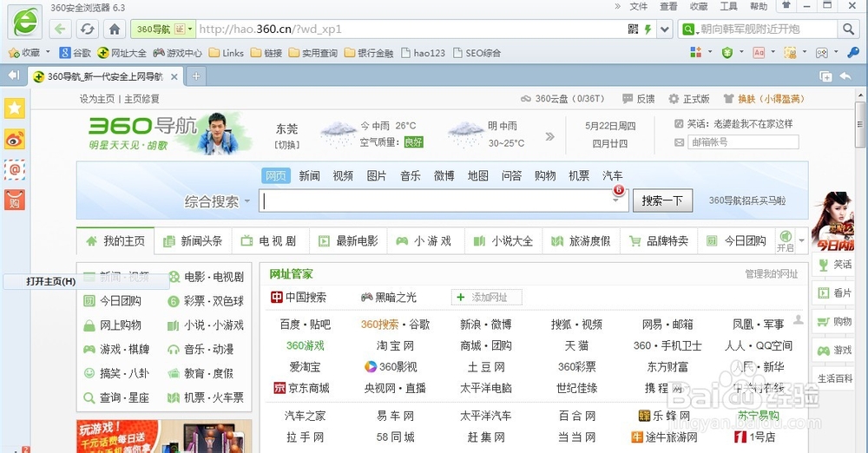The width and height of the screenshot is (868, 453).
Task: Open the 京东商城 link
Action: [302, 388]
